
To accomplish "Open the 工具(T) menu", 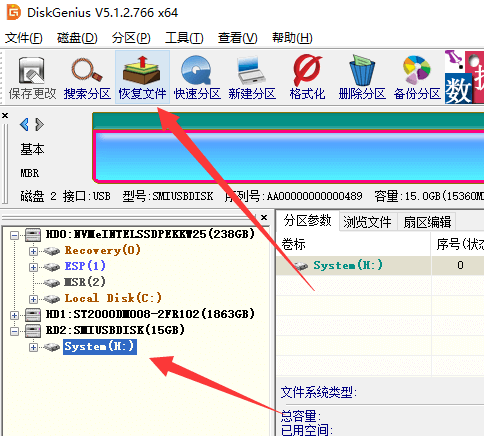I will click(184, 38).
